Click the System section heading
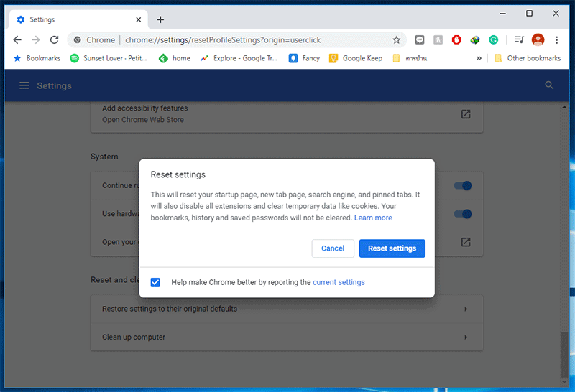575x392 pixels. 104,157
